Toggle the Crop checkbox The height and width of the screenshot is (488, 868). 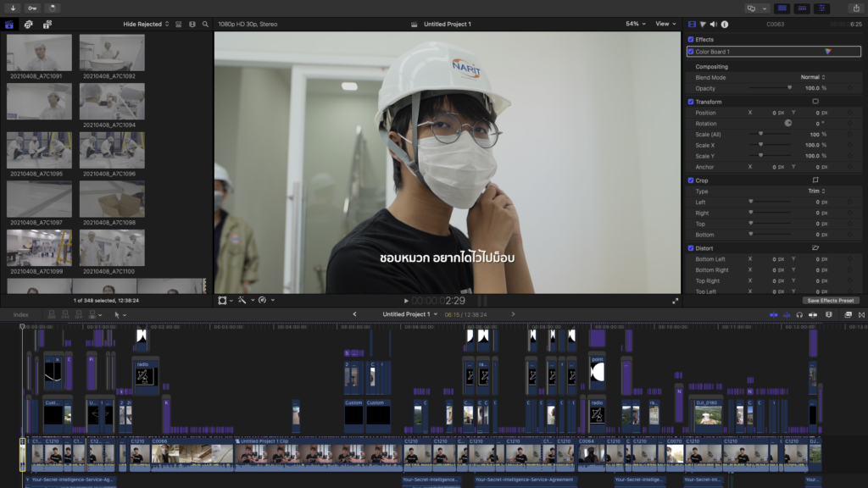click(691, 180)
